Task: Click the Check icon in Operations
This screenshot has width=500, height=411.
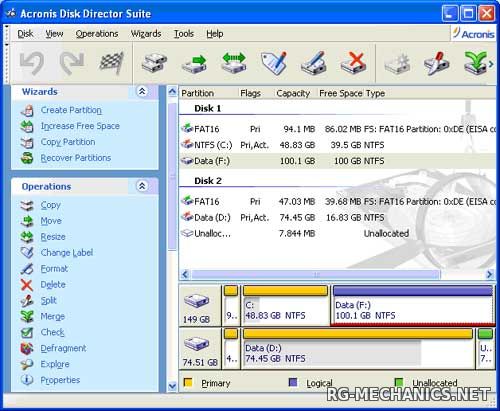Action: 27,332
